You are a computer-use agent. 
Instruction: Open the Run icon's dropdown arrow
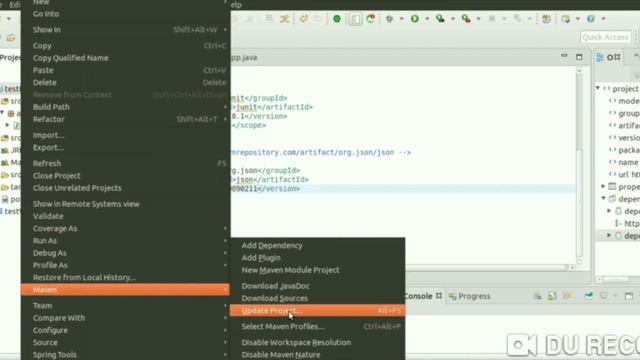click(427, 19)
